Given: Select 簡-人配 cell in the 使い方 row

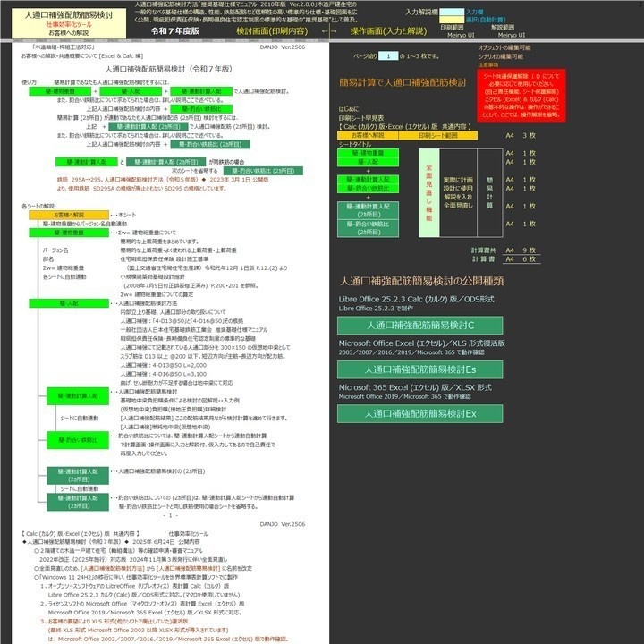Looking at the screenshot, I should [131, 91].
